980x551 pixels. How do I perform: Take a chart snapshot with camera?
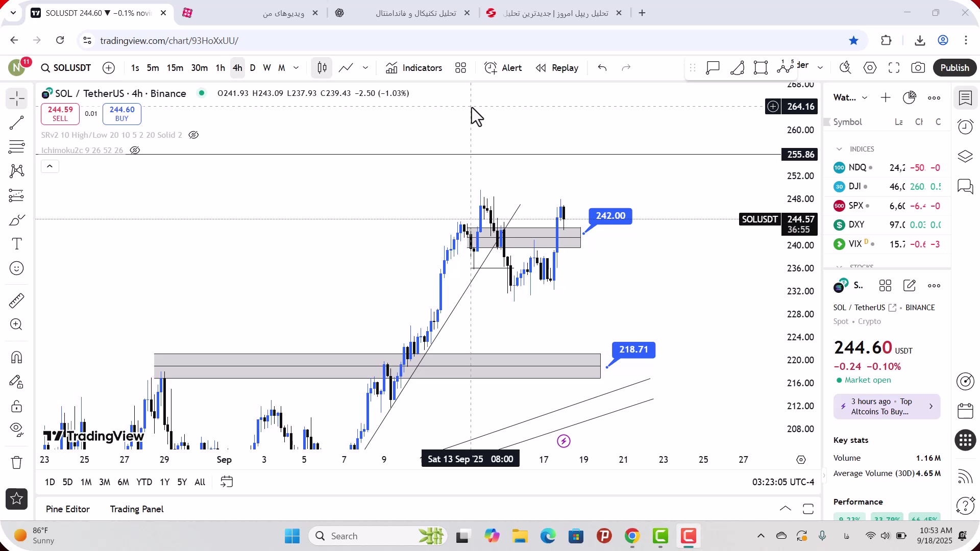pos(918,68)
